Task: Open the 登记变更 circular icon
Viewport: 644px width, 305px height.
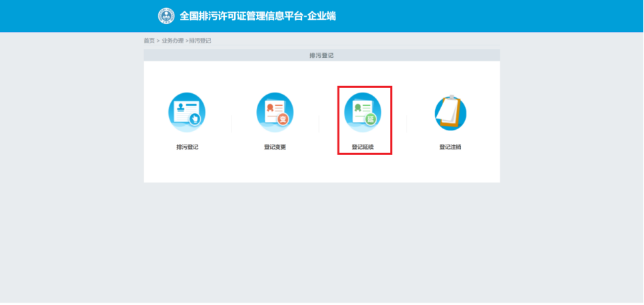Action: (x=275, y=112)
